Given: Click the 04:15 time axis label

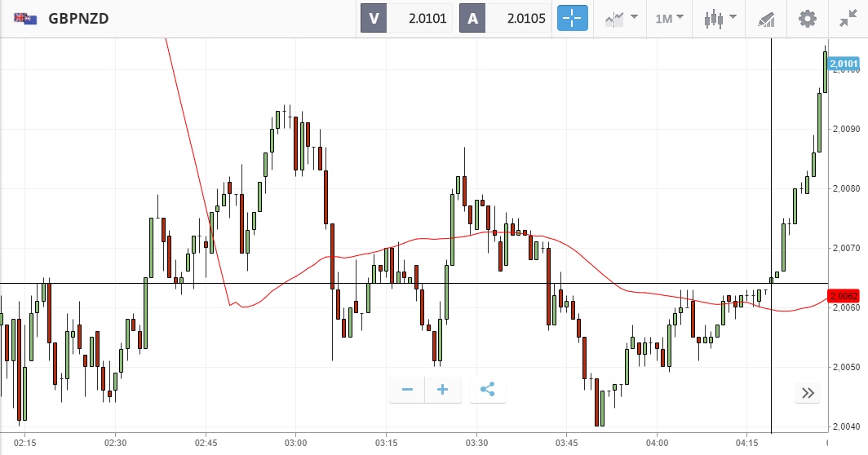Looking at the screenshot, I should [x=746, y=443].
